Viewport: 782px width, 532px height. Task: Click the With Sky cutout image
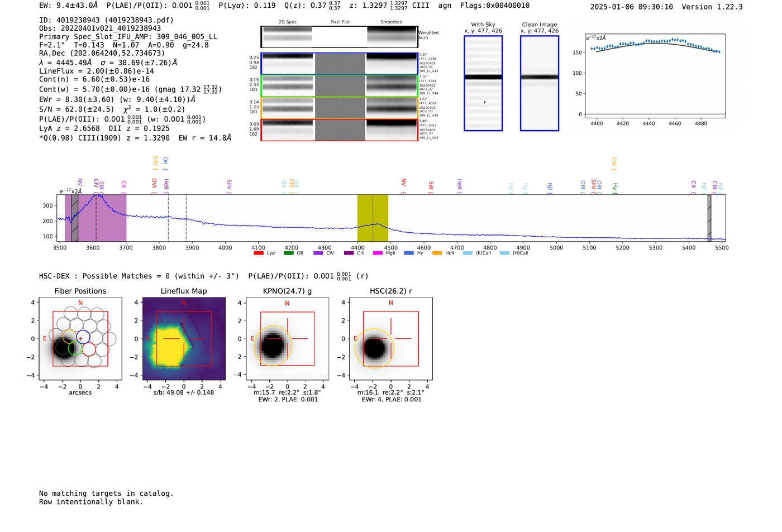(483, 83)
